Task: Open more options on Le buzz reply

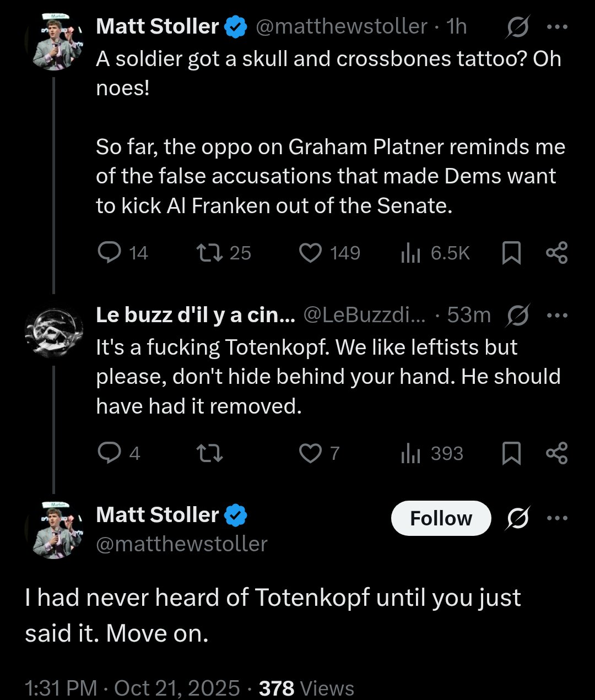Action: coord(557,316)
